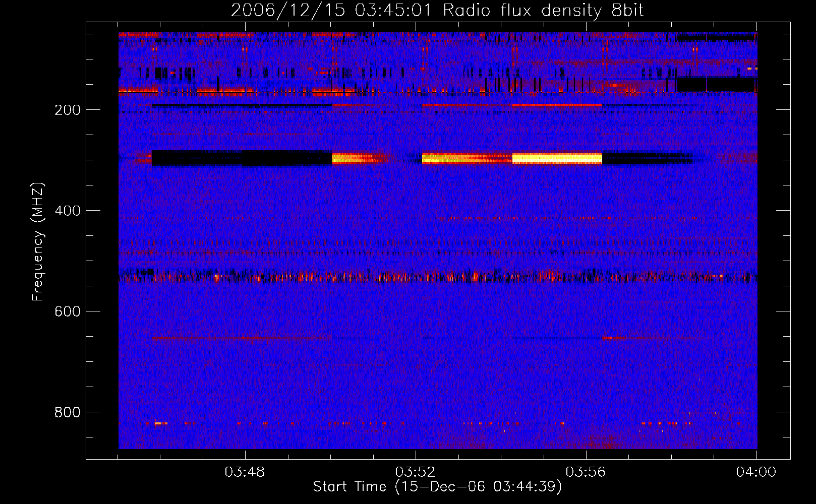
Task: Click the noisy red band near 530 MHz
Action: (x=438, y=276)
